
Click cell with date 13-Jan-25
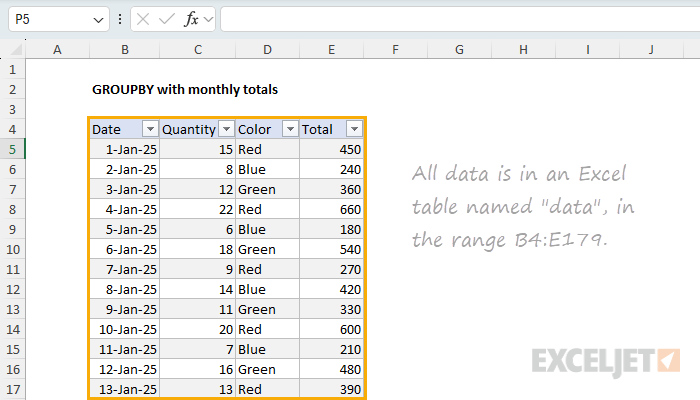coord(125,389)
